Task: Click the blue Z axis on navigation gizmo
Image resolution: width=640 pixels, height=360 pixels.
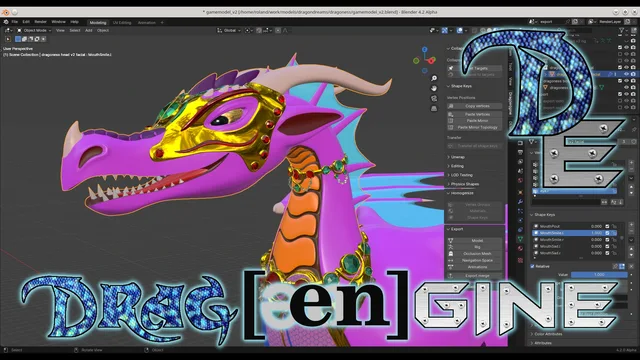Action: pos(424,49)
